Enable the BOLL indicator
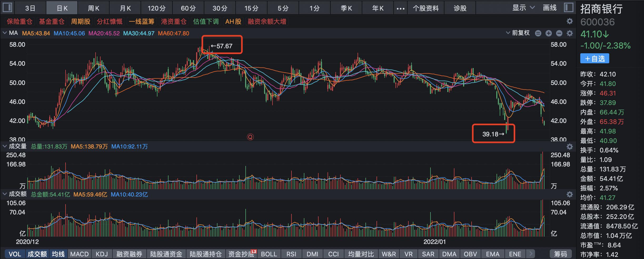 [x=269, y=254]
